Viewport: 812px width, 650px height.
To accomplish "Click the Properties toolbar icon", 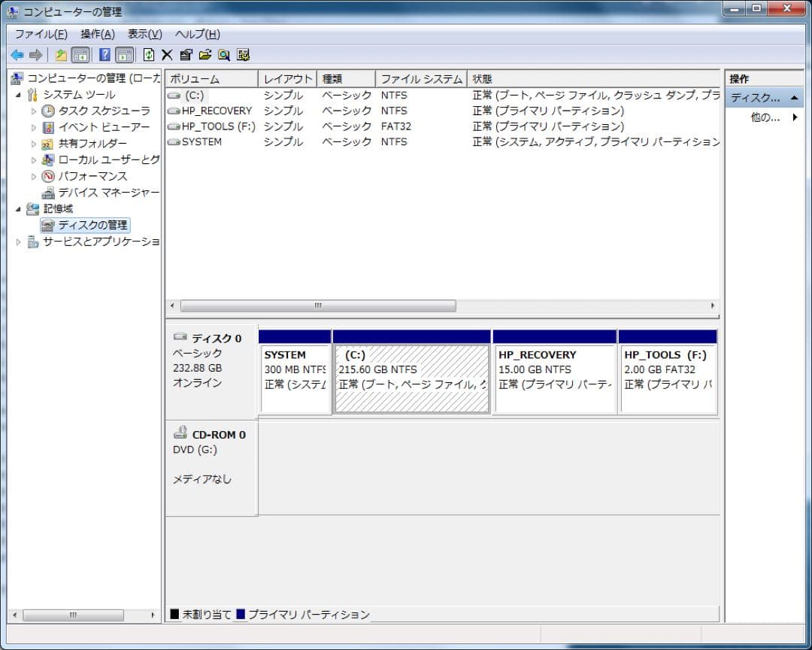I will tap(186, 55).
